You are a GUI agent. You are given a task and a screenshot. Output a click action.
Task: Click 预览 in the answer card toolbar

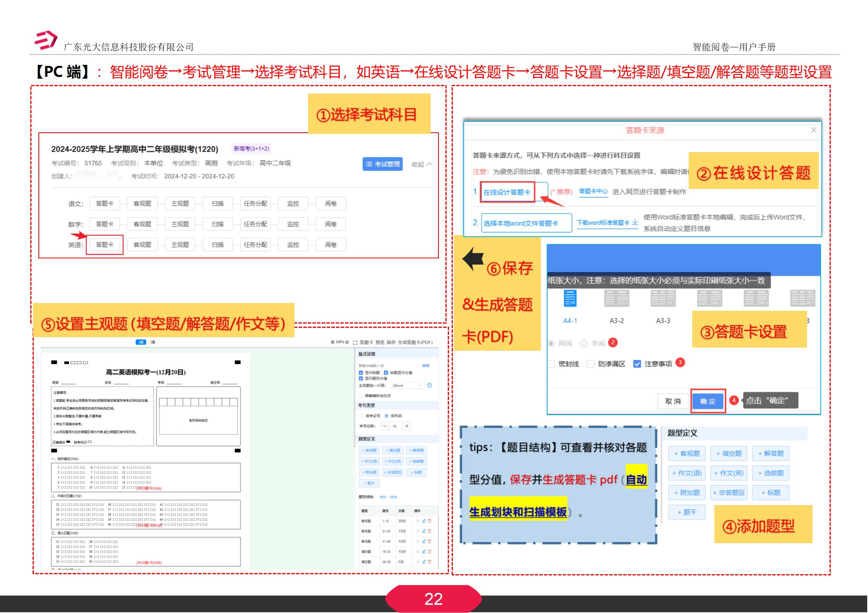point(379,342)
